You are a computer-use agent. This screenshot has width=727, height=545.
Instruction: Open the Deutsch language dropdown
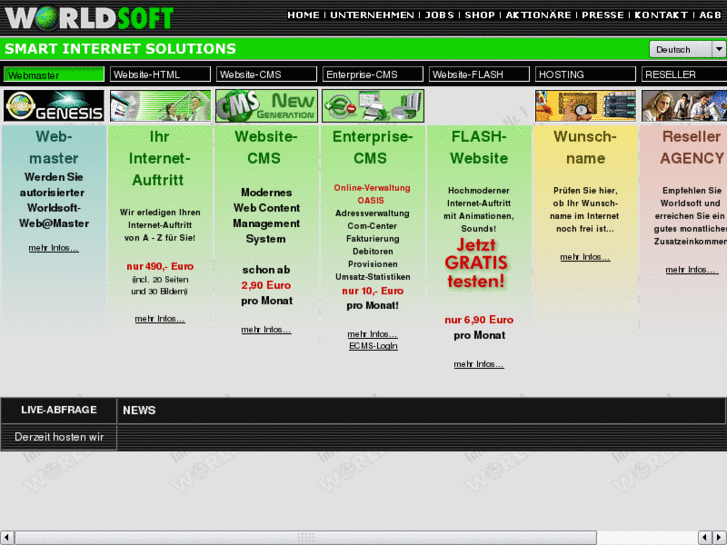(x=687, y=49)
